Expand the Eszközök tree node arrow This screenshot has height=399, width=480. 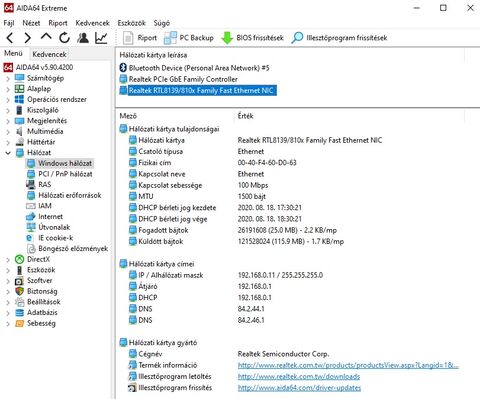tap(8, 270)
